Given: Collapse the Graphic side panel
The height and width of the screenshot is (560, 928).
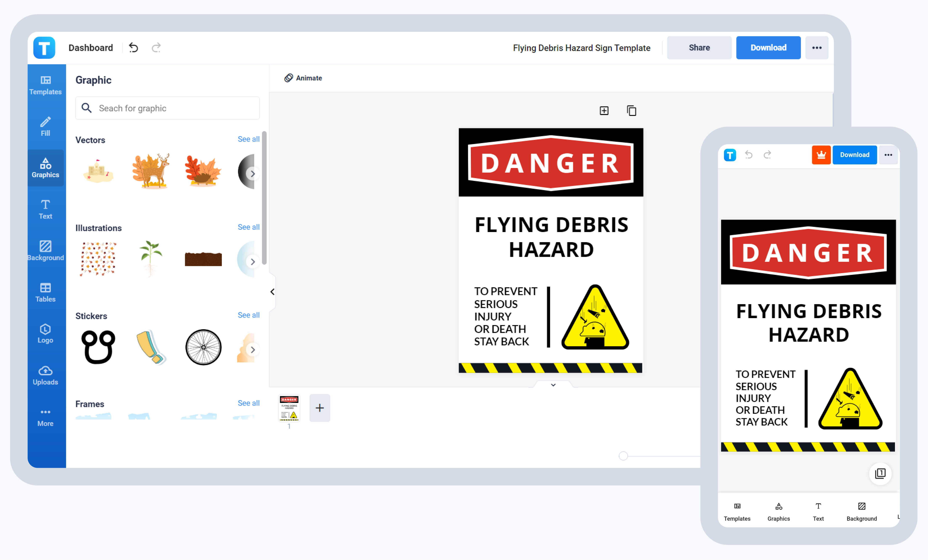Looking at the screenshot, I should 272,292.
